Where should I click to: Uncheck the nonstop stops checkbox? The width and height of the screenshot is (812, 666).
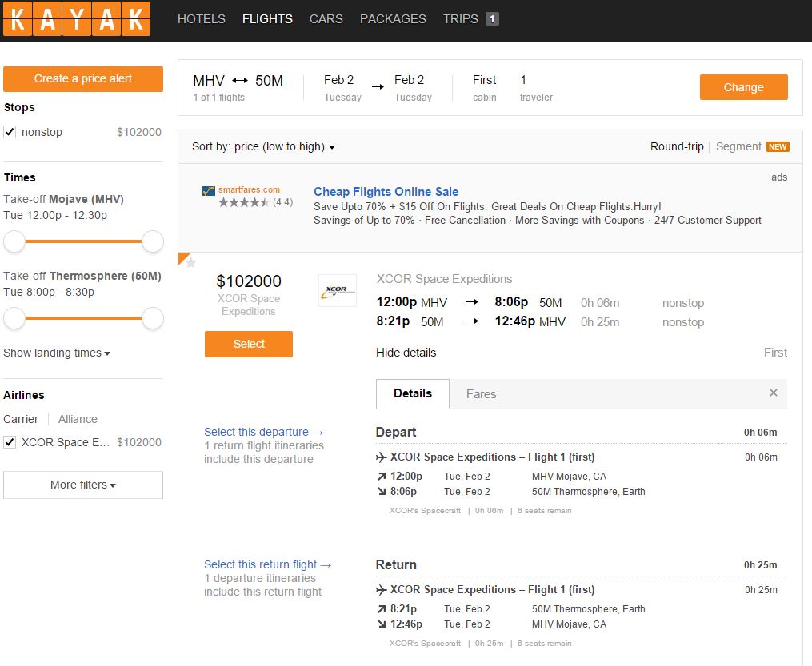tap(10, 132)
